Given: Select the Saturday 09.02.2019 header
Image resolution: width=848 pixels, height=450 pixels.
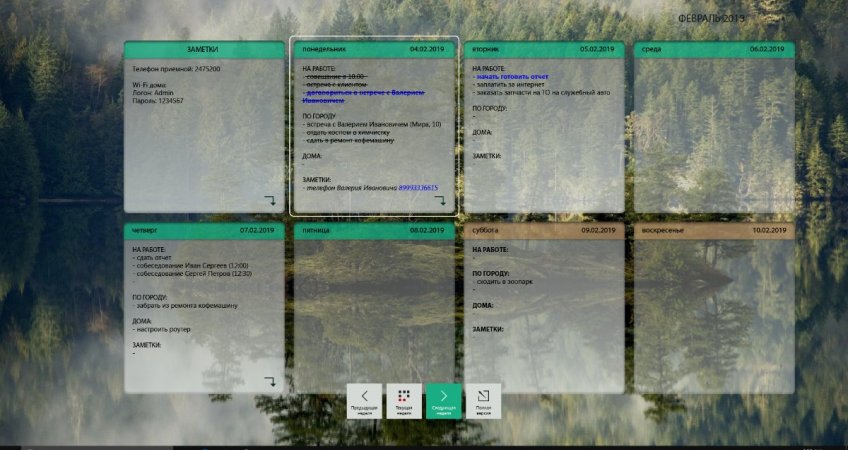Looking at the screenshot, I should [x=544, y=230].
